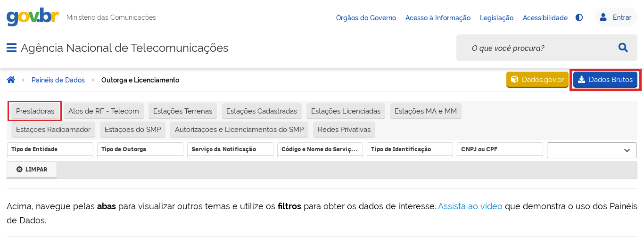This screenshot has height=245, width=644.
Task: Open the Estações Radioamador tab
Action: click(53, 129)
